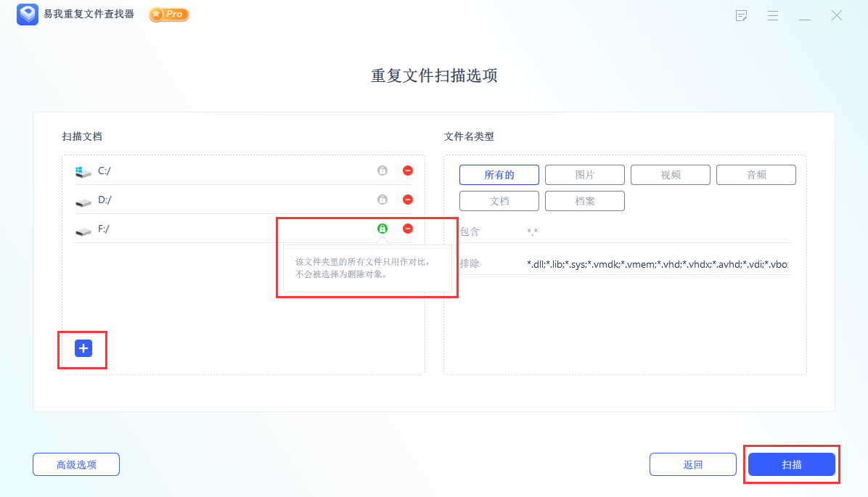Start scanning with the 扫描 button

[791, 464]
